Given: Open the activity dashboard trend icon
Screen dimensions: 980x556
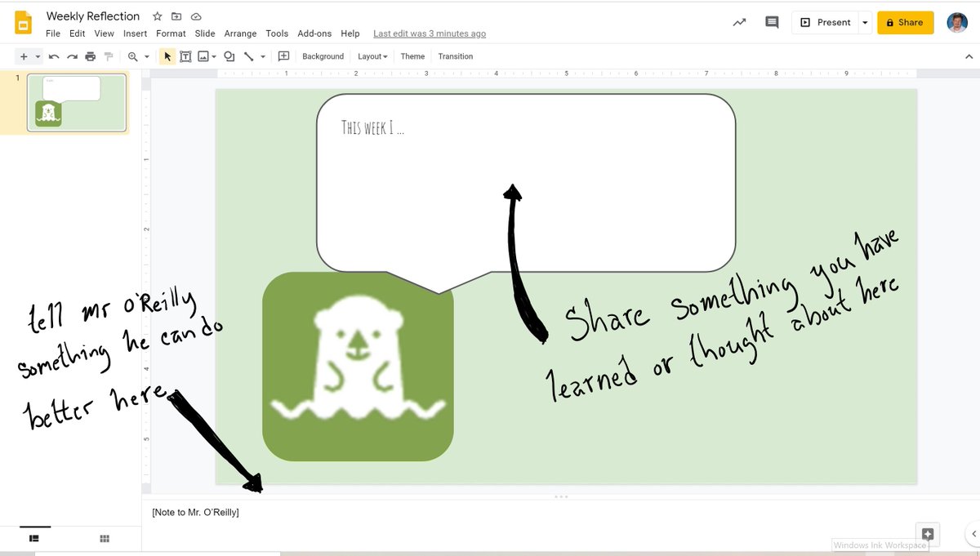Looking at the screenshot, I should 739,22.
